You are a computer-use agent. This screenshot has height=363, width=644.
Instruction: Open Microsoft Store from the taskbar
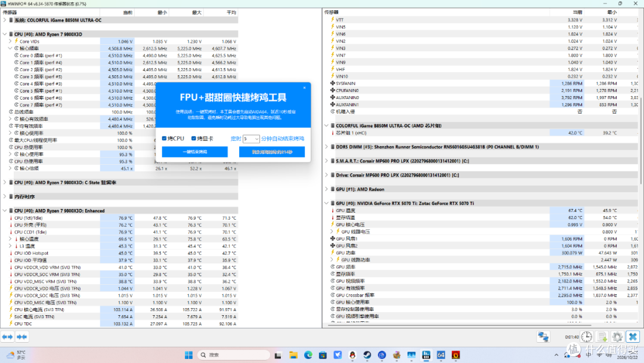(323, 355)
